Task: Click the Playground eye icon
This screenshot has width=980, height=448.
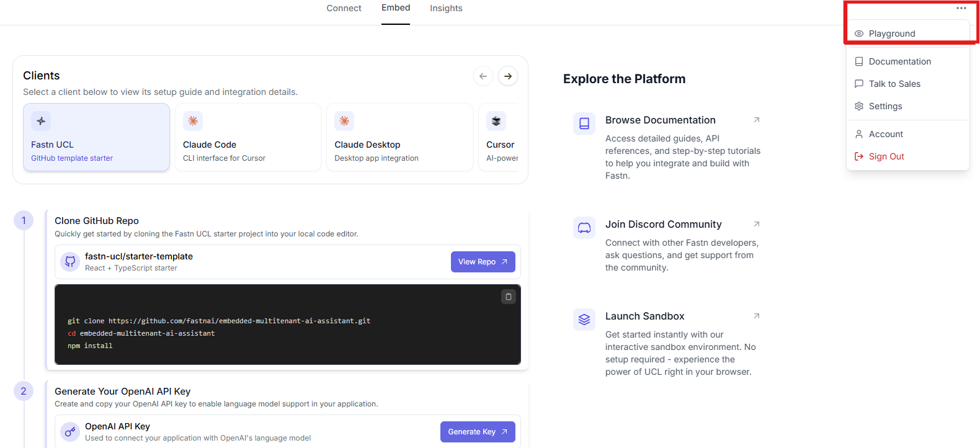Action: coord(859,34)
